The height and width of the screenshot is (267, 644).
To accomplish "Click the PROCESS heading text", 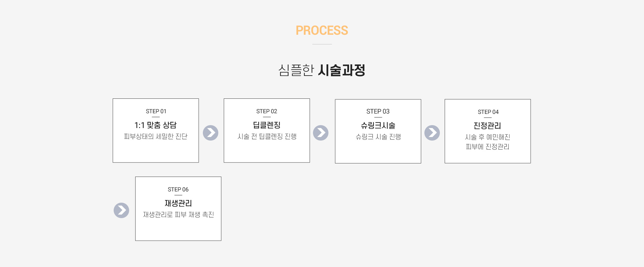I will coord(322,31).
